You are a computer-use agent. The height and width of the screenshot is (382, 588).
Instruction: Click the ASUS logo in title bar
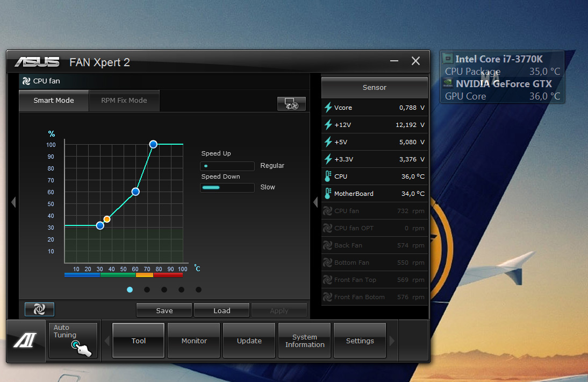click(37, 62)
